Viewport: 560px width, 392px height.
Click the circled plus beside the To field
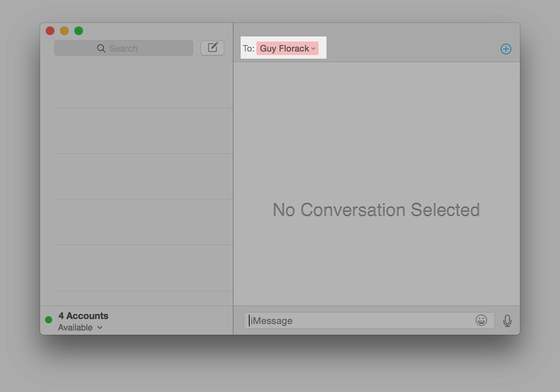pyautogui.click(x=506, y=49)
